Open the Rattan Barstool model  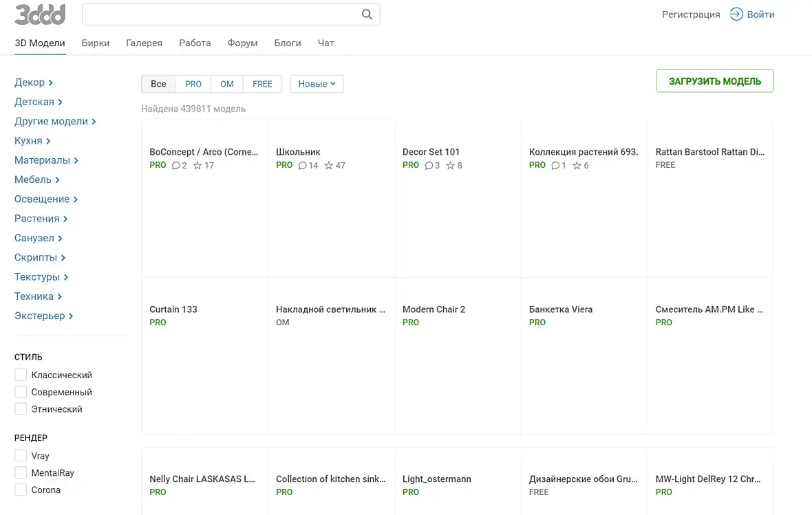710,152
